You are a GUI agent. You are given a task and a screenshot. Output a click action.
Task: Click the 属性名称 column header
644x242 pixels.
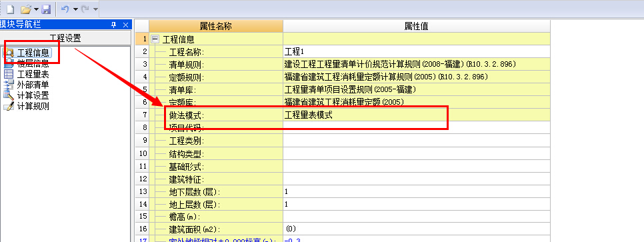pos(216,26)
